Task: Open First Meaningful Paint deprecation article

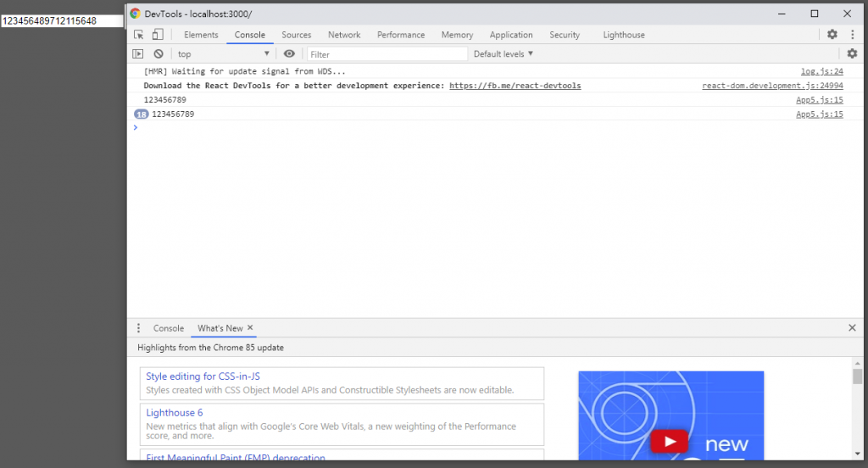Action: pyautogui.click(x=236, y=457)
